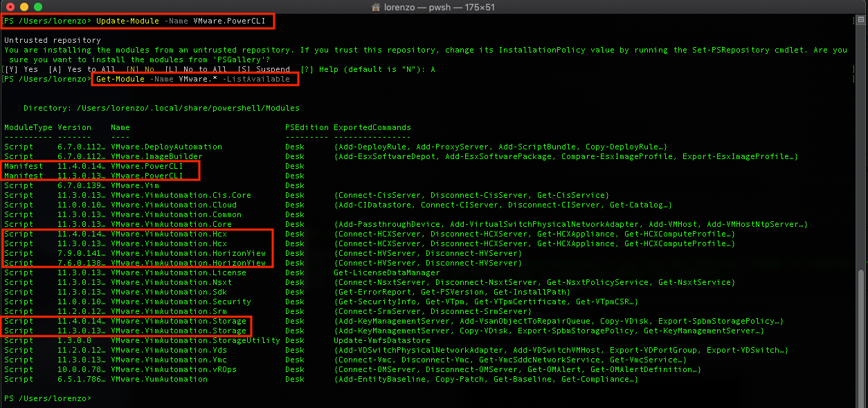Click the '{Get-SecurityInfo, Get-VTpm…' command list
This screenshot has width=868, height=408.
coord(486,302)
